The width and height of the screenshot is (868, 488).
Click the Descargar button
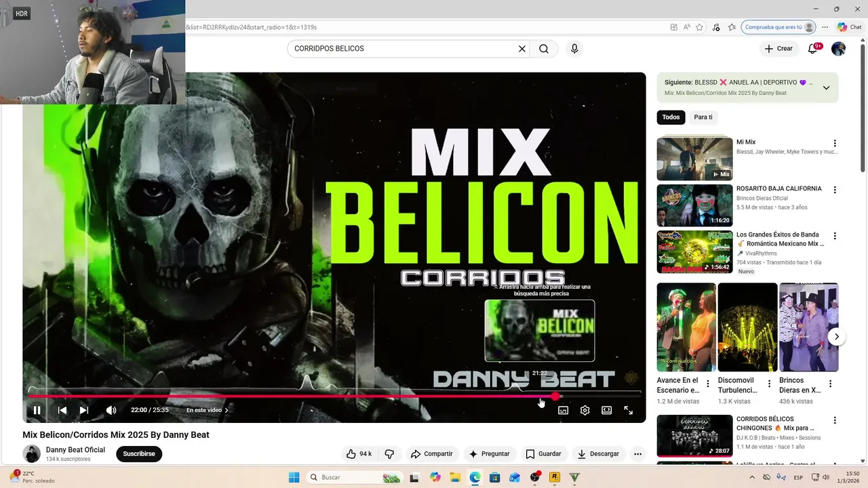[x=599, y=453]
